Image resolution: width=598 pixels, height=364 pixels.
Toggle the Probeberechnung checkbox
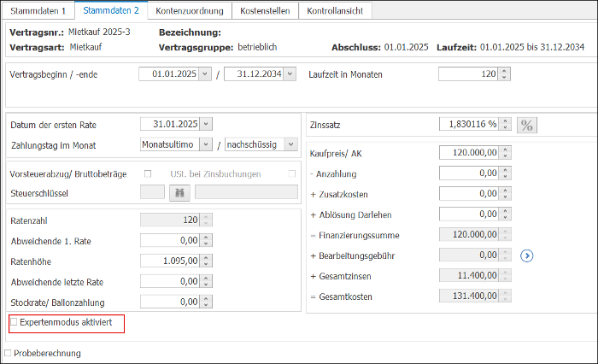tap(8, 353)
